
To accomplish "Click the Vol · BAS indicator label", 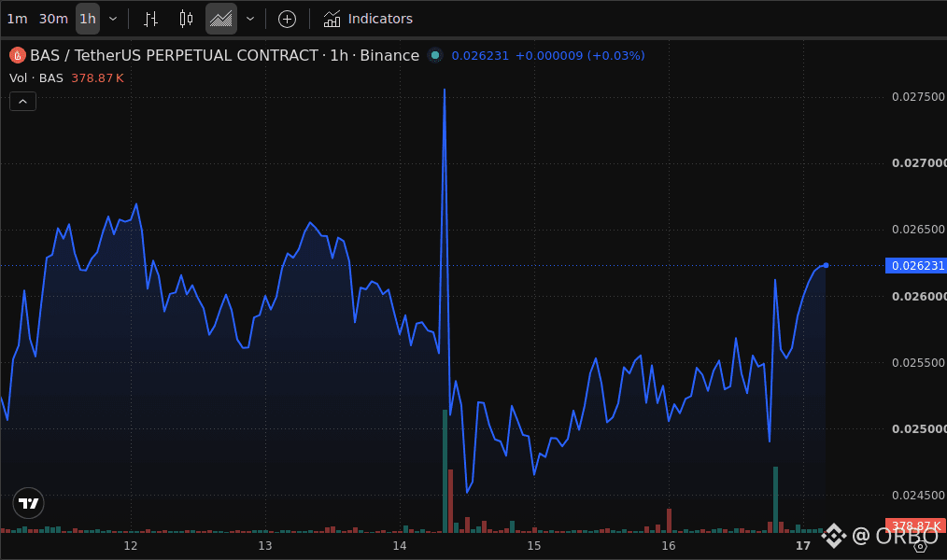I will pyautogui.click(x=36, y=77).
